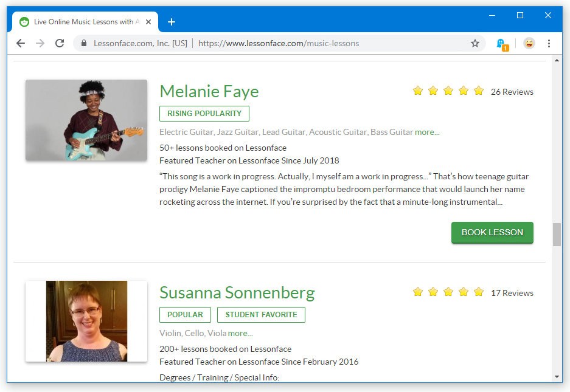Open Susanna Sonnenberg's profile name link
Viewport: 570px width, 392px height.
pyautogui.click(x=237, y=292)
